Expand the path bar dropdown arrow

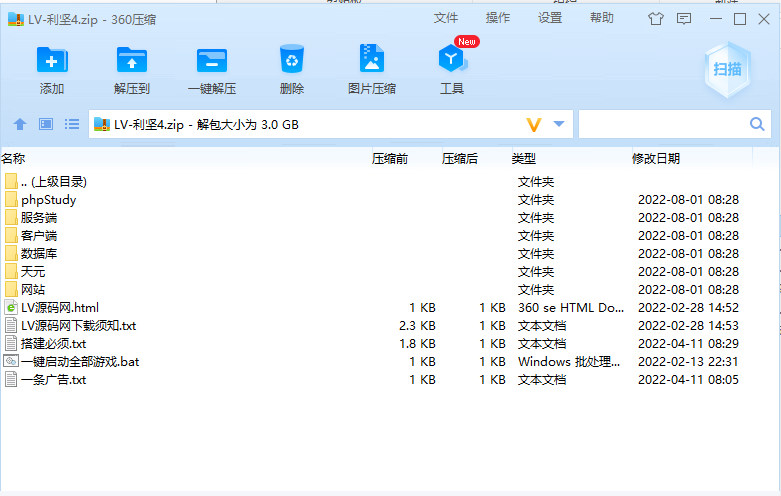(559, 124)
